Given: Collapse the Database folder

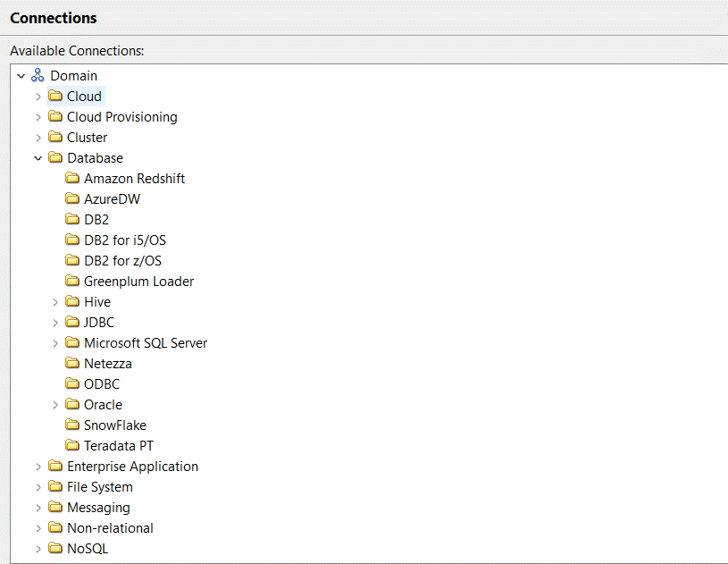Looking at the screenshot, I should 38,158.
